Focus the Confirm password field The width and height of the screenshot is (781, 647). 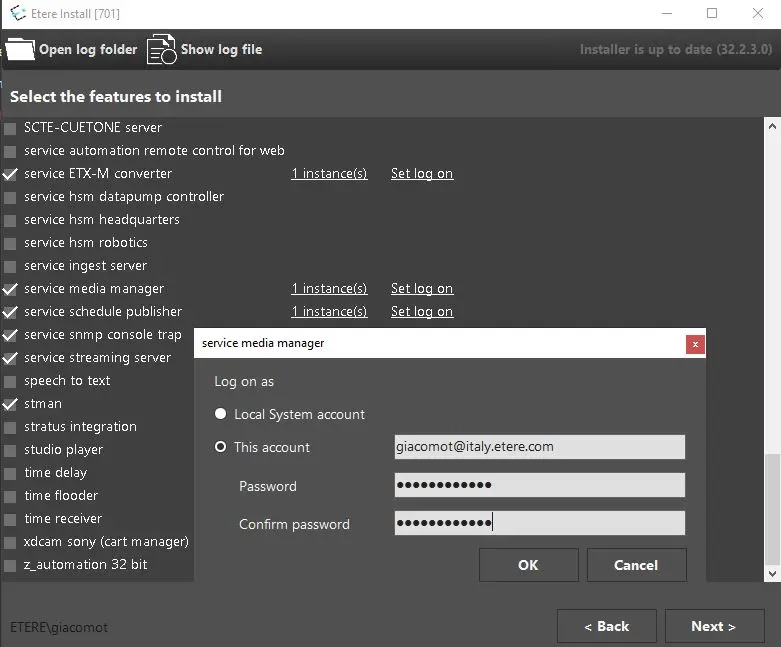tap(539, 523)
